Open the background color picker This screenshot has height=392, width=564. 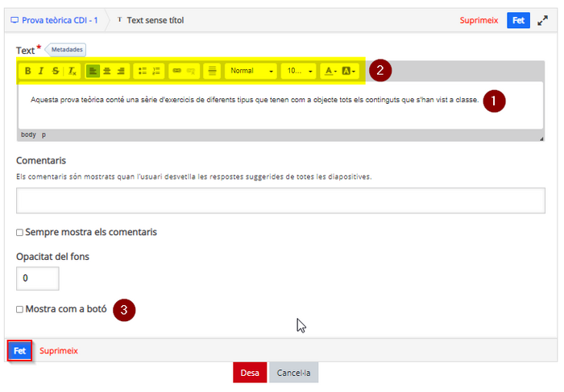point(348,71)
